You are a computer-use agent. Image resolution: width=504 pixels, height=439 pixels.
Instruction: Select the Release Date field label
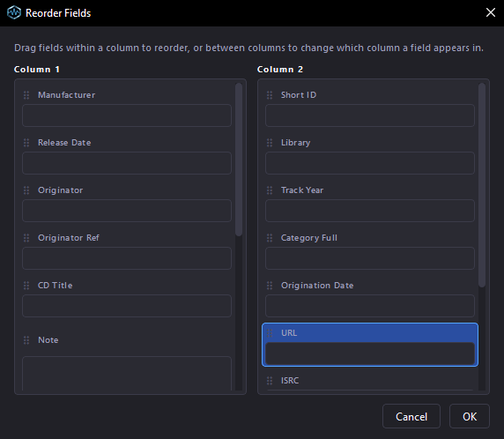(64, 143)
